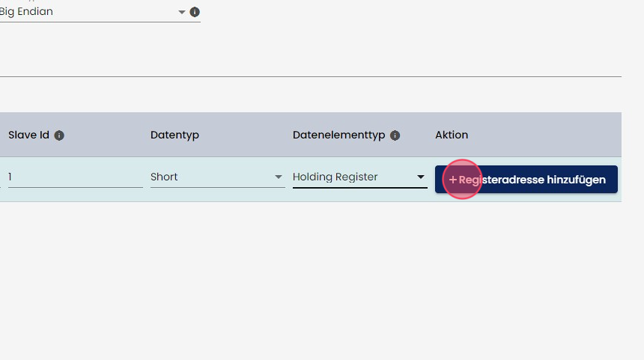
Task: Click the Datenelementtyp column header label
Action: tap(338, 135)
